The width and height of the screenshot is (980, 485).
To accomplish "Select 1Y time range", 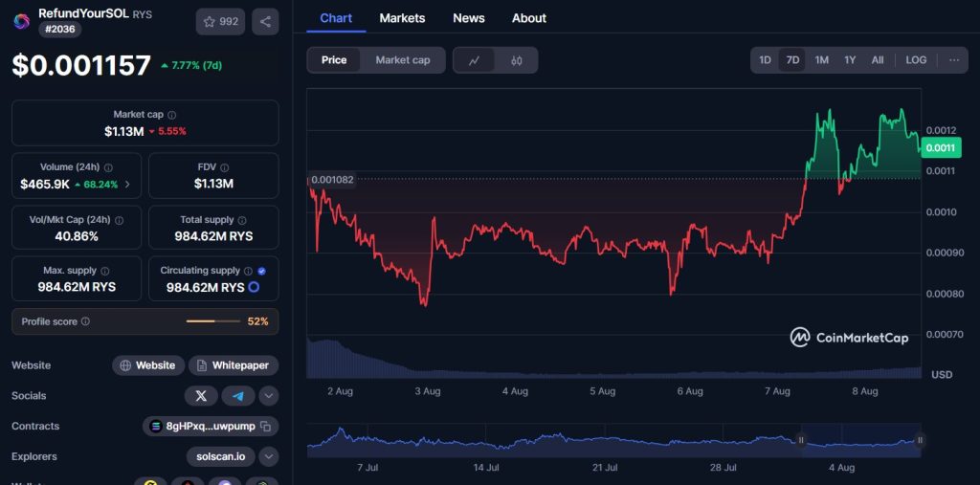I will click(x=850, y=60).
